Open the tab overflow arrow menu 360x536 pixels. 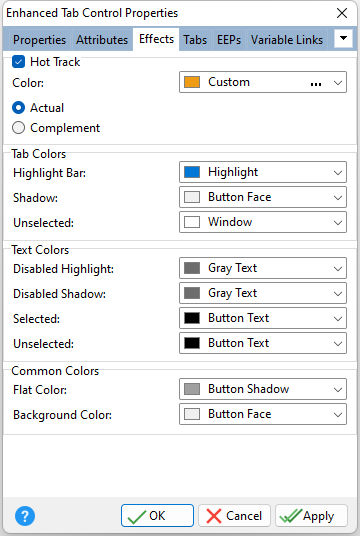[343, 38]
